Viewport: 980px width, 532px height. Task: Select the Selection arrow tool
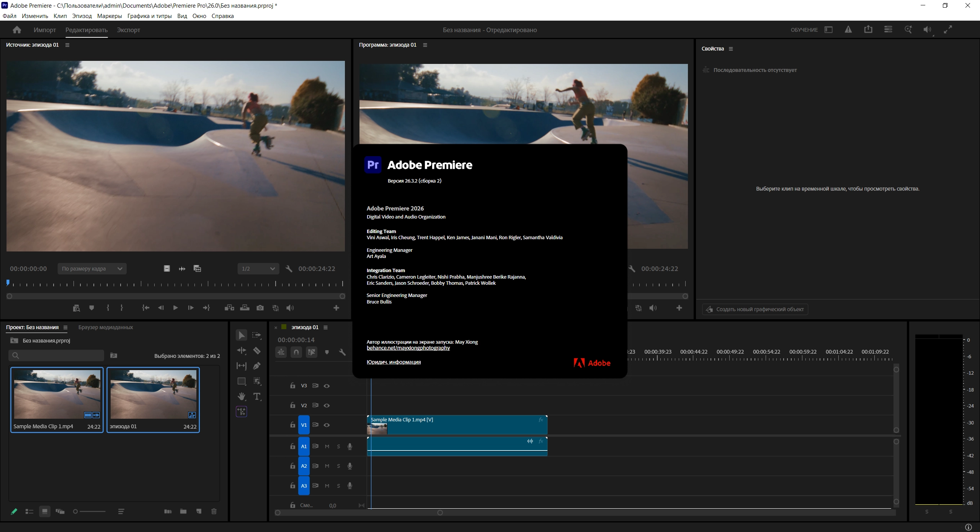pyautogui.click(x=242, y=335)
